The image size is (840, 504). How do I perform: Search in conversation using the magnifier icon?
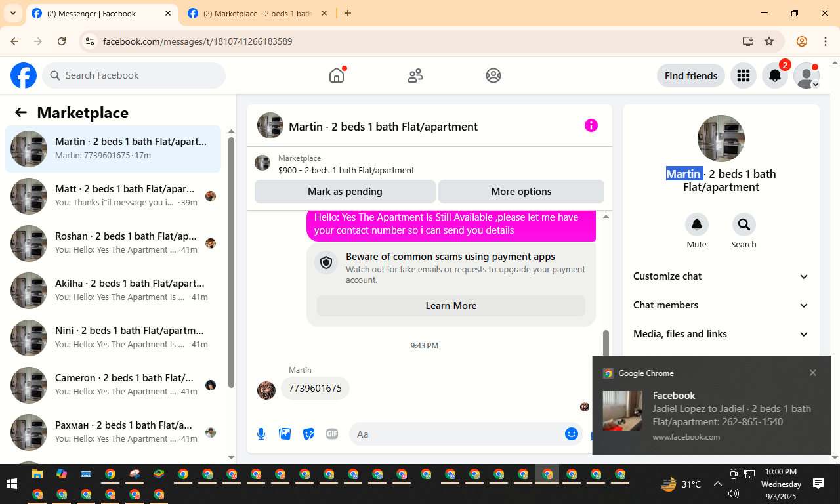[x=744, y=224]
